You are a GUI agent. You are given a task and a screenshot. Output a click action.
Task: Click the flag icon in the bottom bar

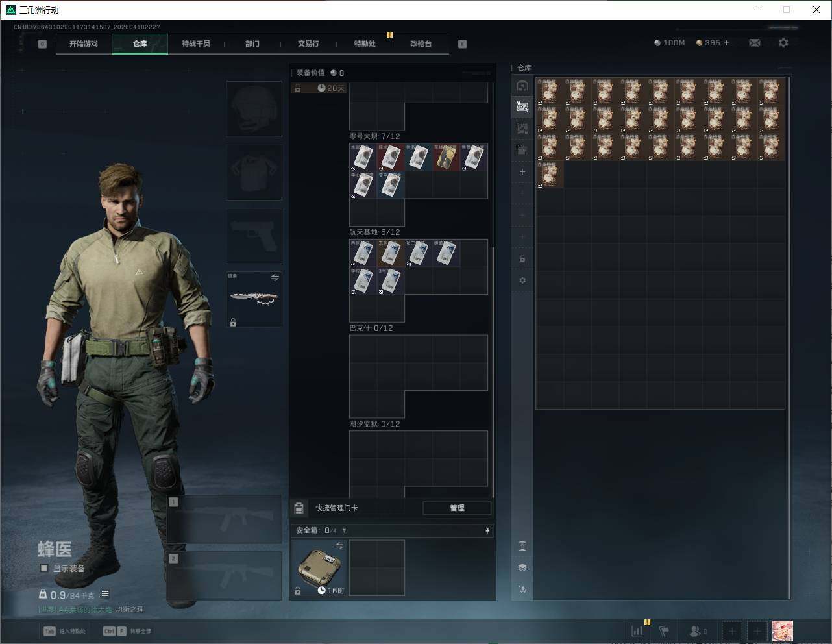(664, 631)
